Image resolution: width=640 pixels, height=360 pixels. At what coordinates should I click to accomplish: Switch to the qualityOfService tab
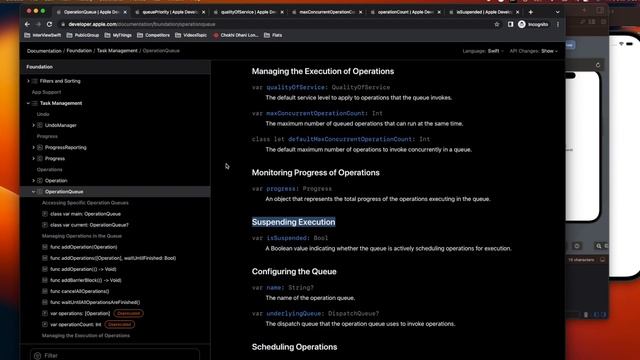pyautogui.click(x=248, y=12)
